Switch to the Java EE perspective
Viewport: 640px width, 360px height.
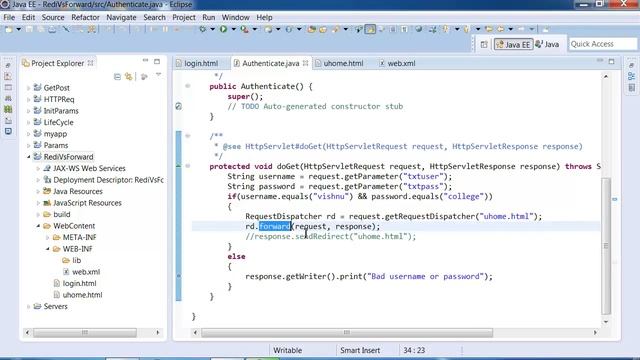(513, 44)
